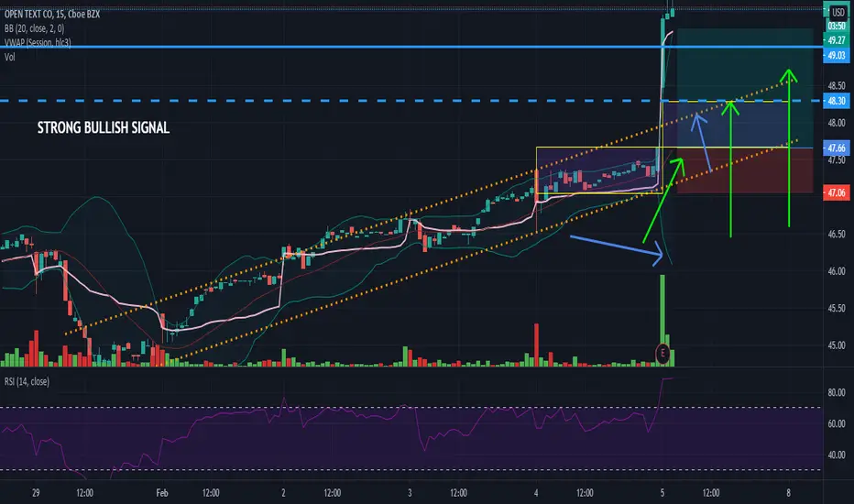Click the 03:50 bar countdown label
The width and height of the screenshot is (854, 504).
pyautogui.click(x=836, y=27)
